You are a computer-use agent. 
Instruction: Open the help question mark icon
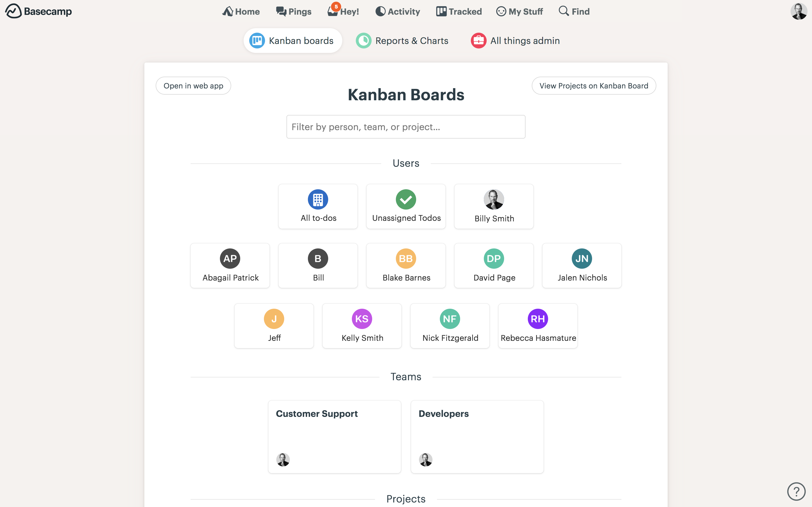click(x=796, y=491)
